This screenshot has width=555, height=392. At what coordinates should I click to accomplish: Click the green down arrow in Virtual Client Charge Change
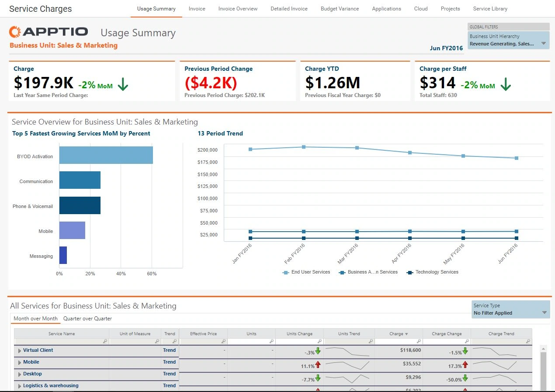(465, 351)
